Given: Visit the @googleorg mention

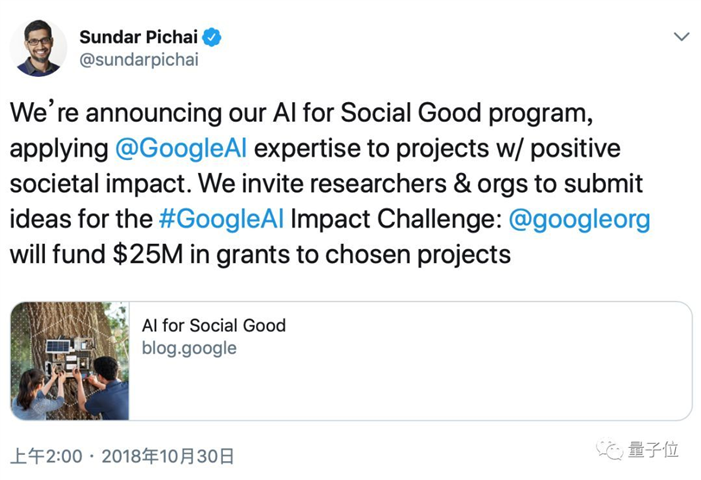Looking at the screenshot, I should [580, 219].
